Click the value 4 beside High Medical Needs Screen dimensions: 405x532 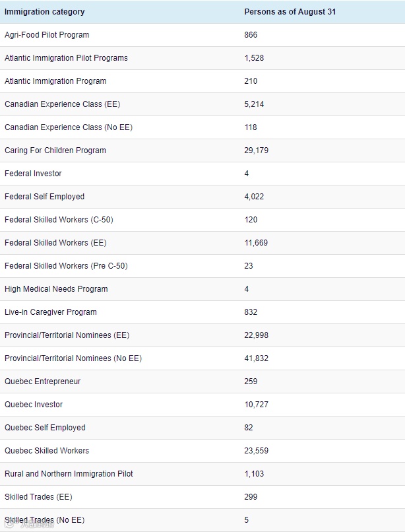point(247,288)
